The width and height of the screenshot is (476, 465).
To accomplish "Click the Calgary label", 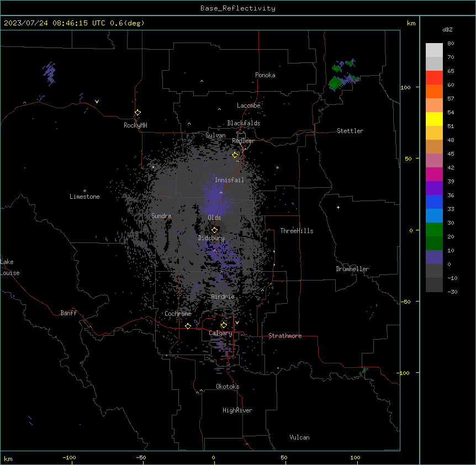I will click(220, 333).
